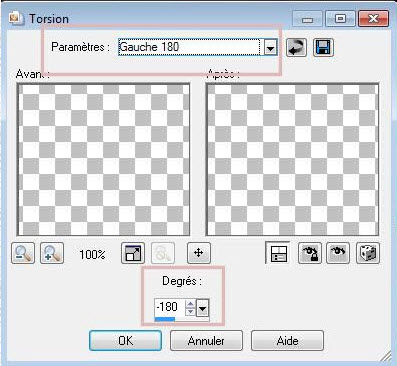This screenshot has height=366, width=397.
Task: Confirm with the OK button
Action: coord(125,341)
